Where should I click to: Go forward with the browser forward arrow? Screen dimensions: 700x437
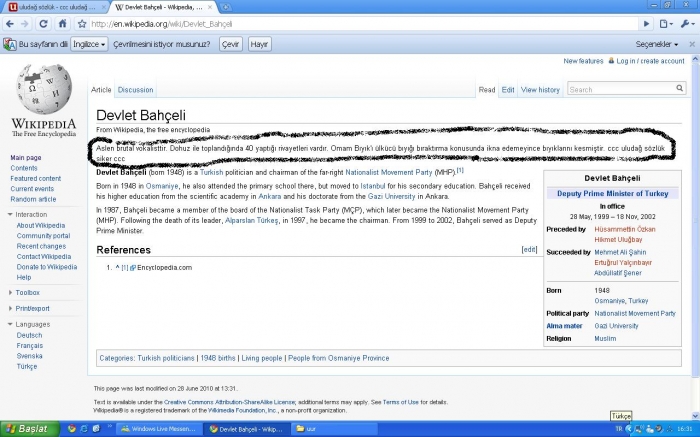click(x=25, y=24)
